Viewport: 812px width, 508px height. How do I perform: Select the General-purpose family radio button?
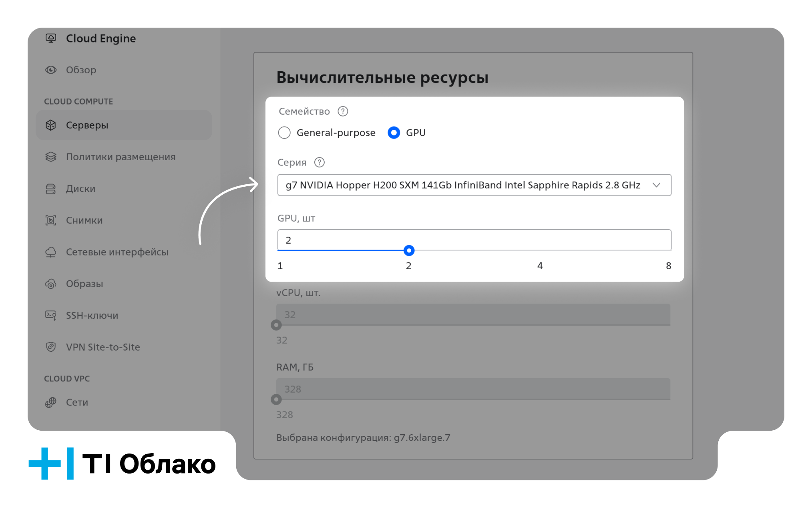284,133
